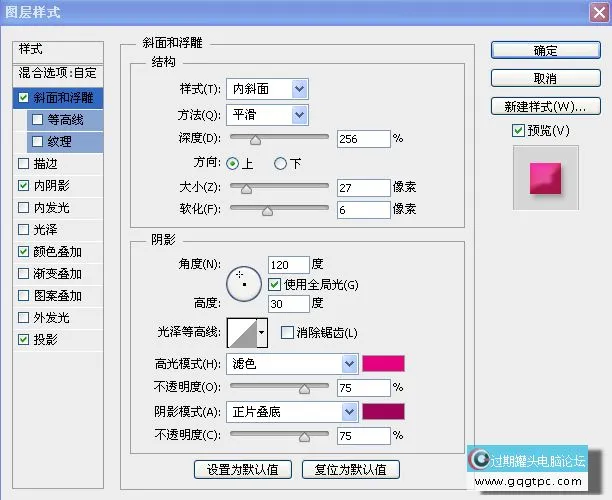This screenshot has height=500, width=612.
Task: Click the highlight color pink swatch
Action: (x=384, y=364)
